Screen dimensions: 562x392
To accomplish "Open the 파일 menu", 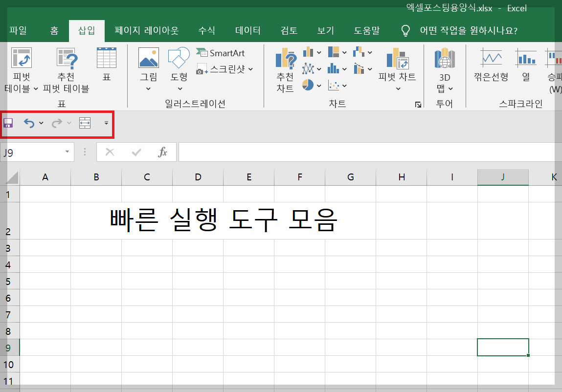I will tap(18, 30).
